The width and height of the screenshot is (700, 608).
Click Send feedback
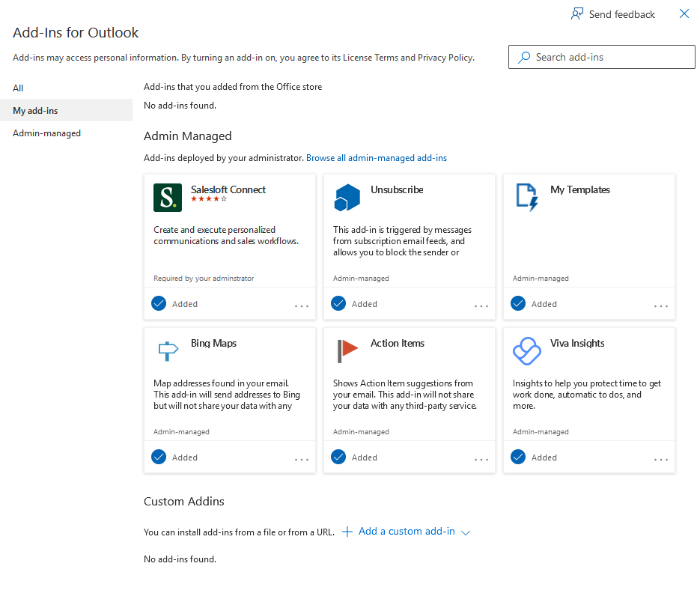(613, 14)
